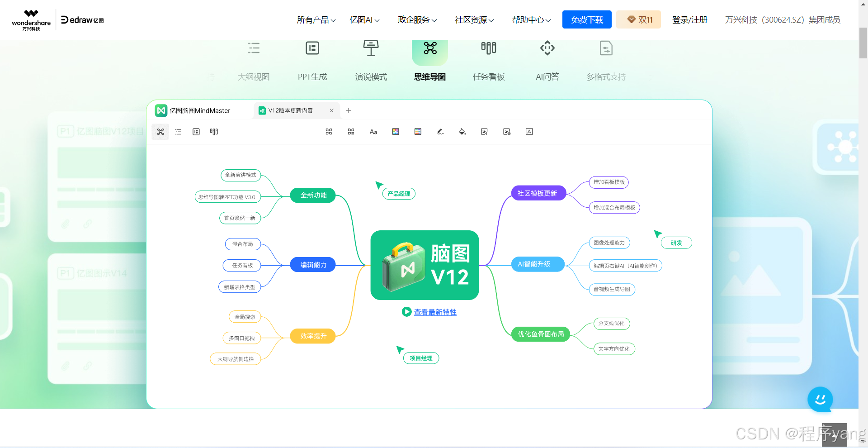Image resolution: width=868 pixels, height=448 pixels.
Task: Expand the 社区资源 dropdown menu
Action: (474, 20)
